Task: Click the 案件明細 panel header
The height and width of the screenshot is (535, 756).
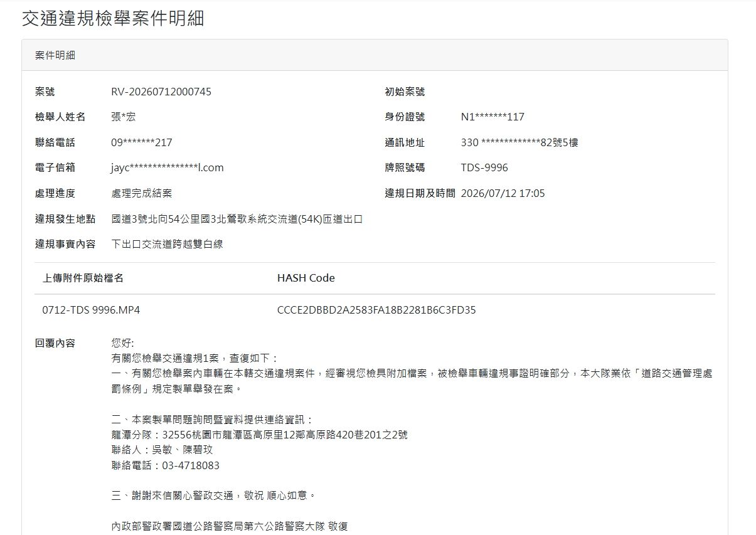Action: point(375,55)
